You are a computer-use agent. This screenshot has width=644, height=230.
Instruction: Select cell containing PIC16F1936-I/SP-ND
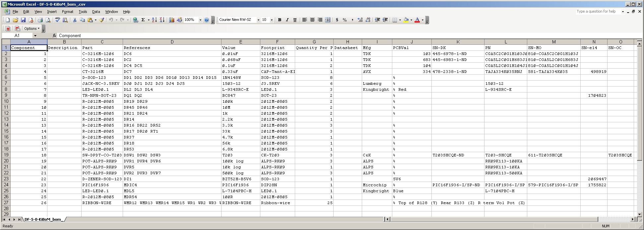[458, 185]
